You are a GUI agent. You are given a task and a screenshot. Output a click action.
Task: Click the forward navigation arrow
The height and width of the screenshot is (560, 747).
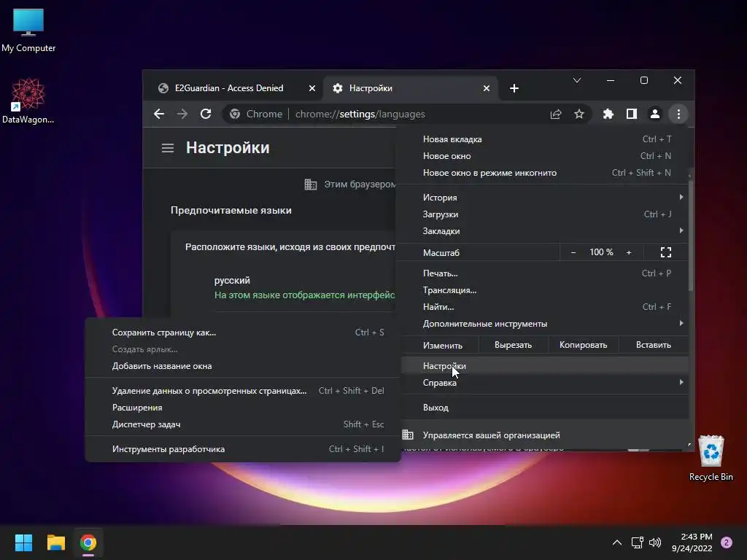click(182, 114)
